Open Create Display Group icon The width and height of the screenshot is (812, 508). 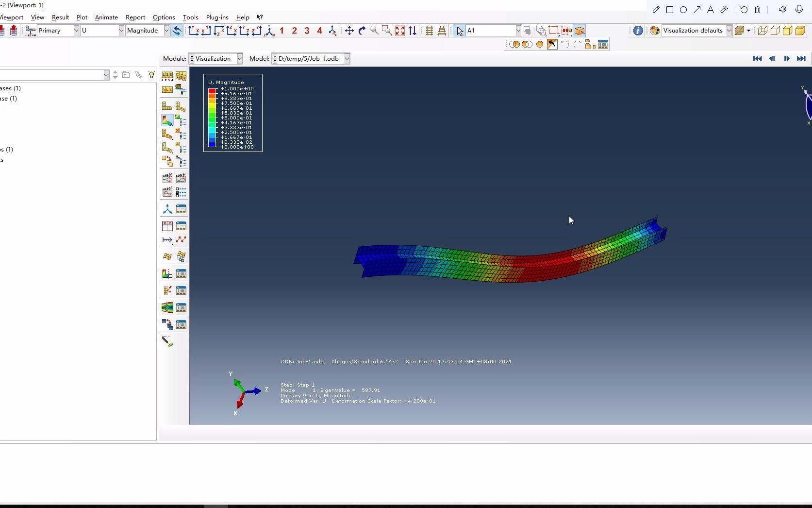point(590,44)
